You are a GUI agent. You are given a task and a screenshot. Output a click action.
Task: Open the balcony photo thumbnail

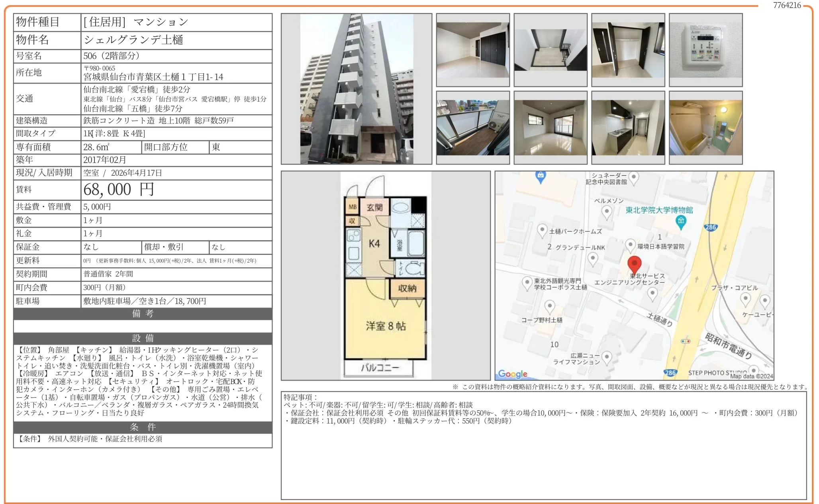[472, 127]
